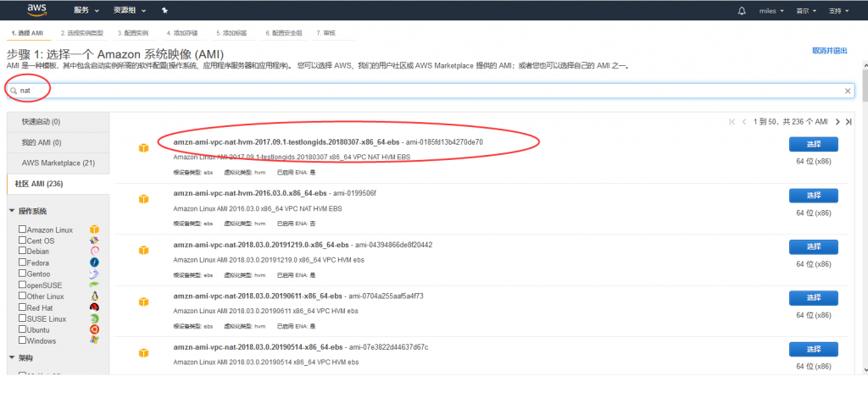Switch to step 2 选择实例类型 tab
The height and width of the screenshot is (398, 868).
[82, 33]
